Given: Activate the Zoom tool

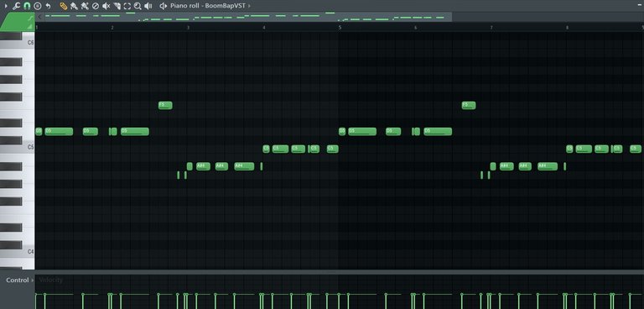Looking at the screenshot, I should (138, 6).
